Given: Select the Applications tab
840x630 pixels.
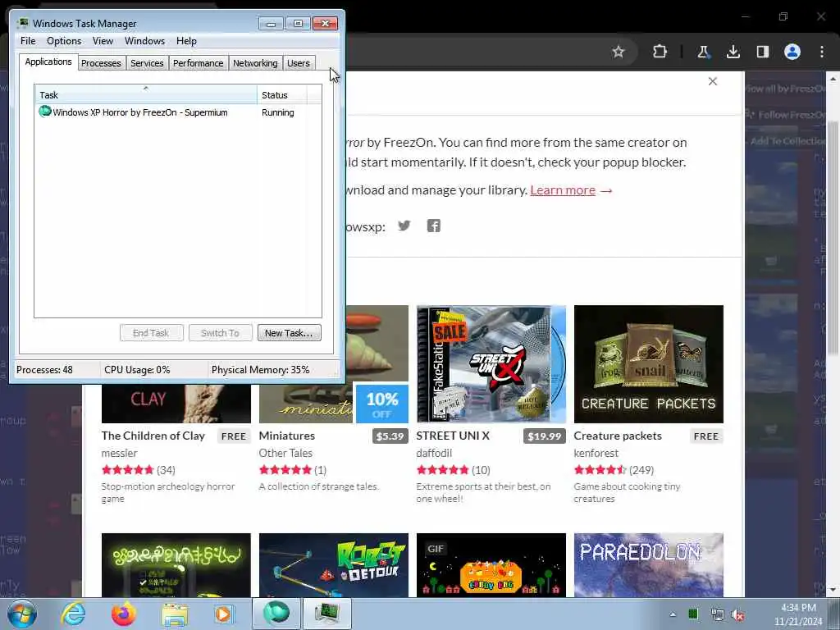Looking at the screenshot, I should pyautogui.click(x=48, y=62).
